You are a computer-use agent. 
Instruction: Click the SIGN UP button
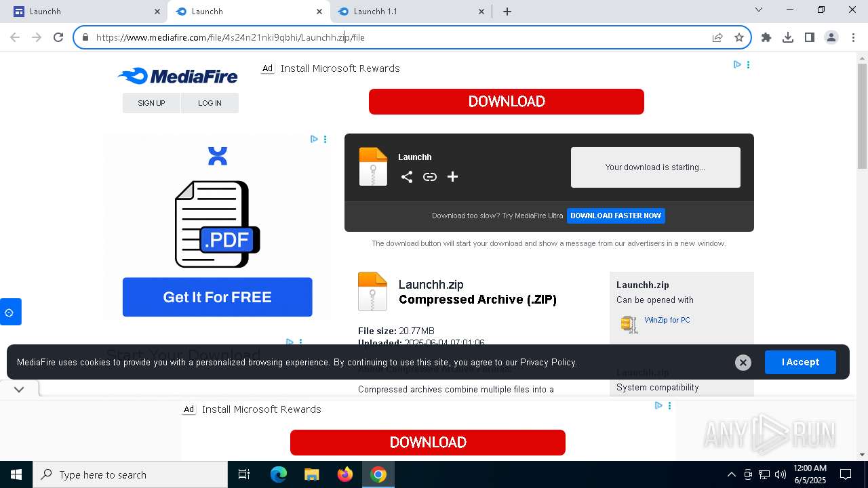pos(151,103)
